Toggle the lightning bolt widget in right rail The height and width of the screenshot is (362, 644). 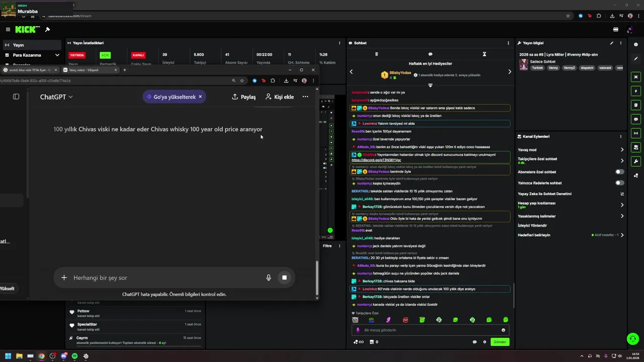click(x=636, y=91)
